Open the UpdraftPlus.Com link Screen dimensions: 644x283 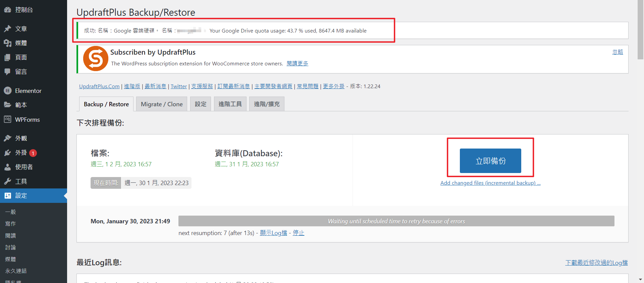click(x=99, y=86)
